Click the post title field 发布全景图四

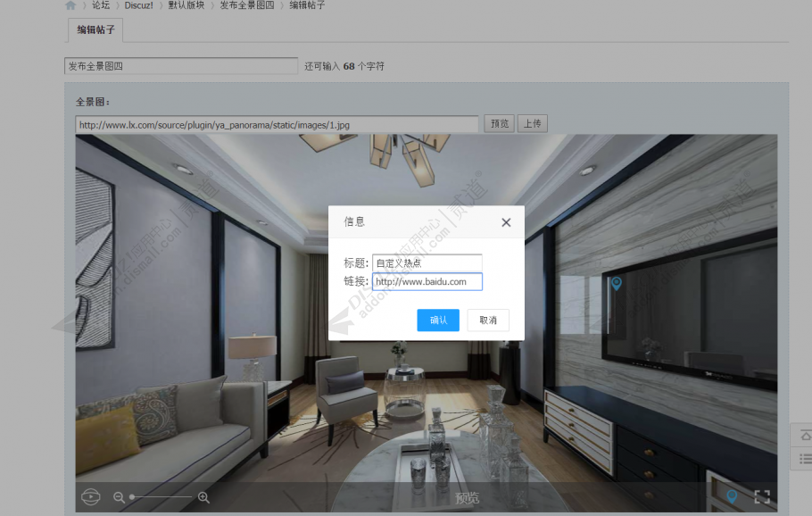click(x=181, y=66)
